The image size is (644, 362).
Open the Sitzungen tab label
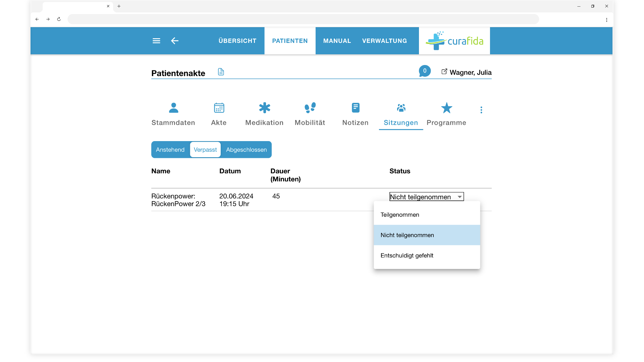click(401, 123)
